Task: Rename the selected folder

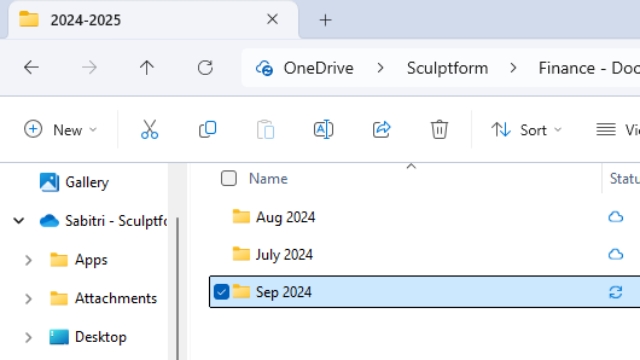Action: point(323,129)
